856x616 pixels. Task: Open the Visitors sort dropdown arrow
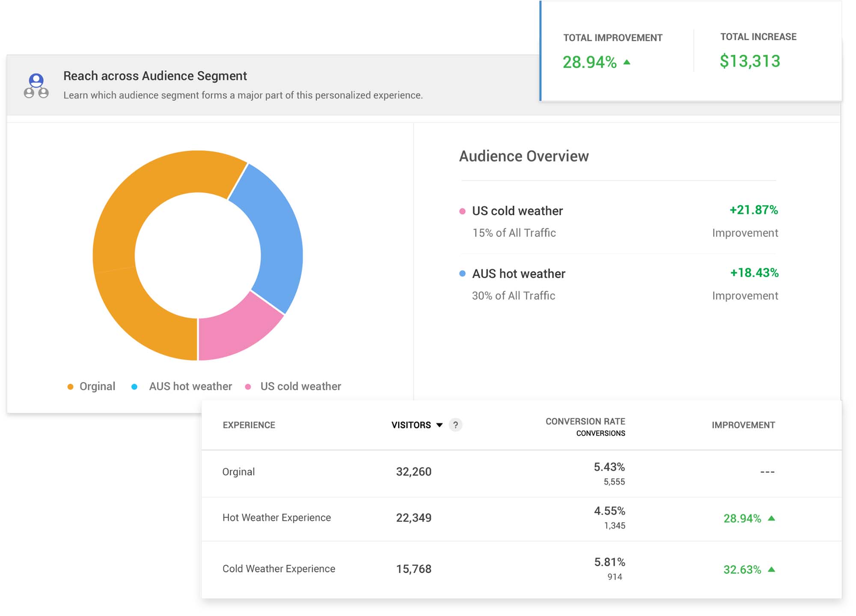click(x=439, y=425)
